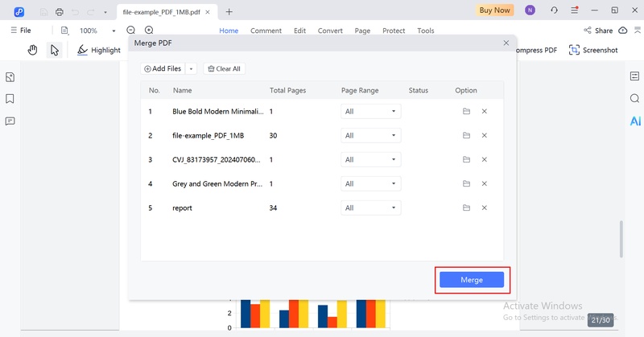The image size is (644, 337).
Task: Open the bookmarks panel in left sidebar
Action: [10, 99]
